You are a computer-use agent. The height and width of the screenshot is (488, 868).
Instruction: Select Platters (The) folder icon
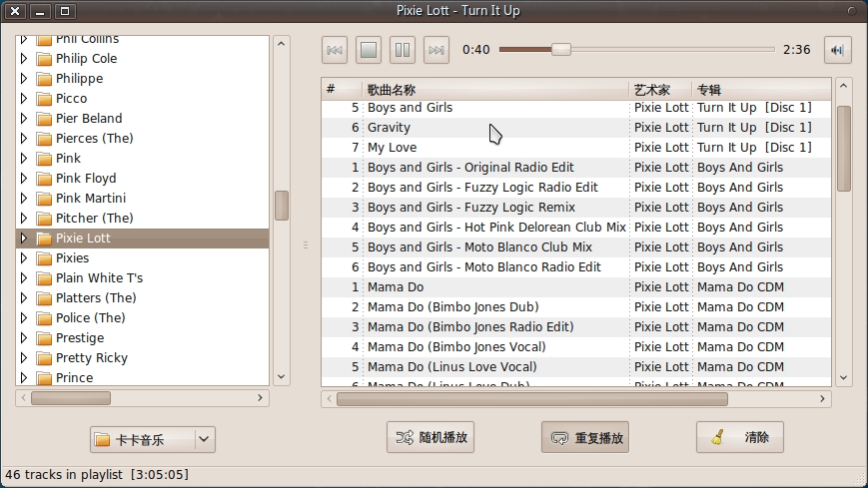(44, 297)
